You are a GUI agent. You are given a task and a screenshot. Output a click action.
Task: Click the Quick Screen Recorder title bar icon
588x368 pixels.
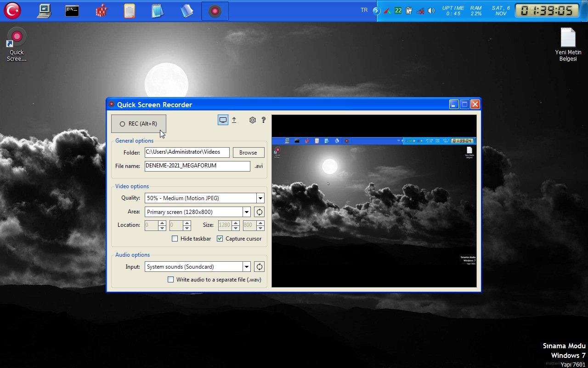click(111, 104)
